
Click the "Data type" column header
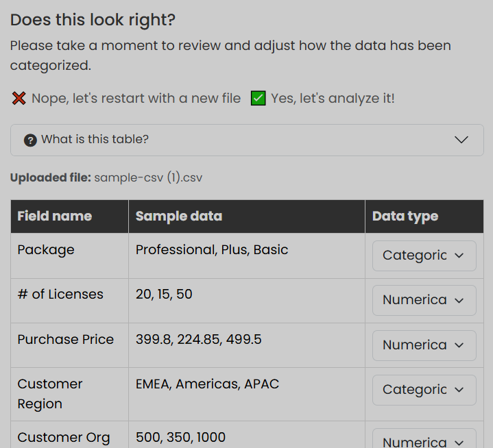point(405,216)
